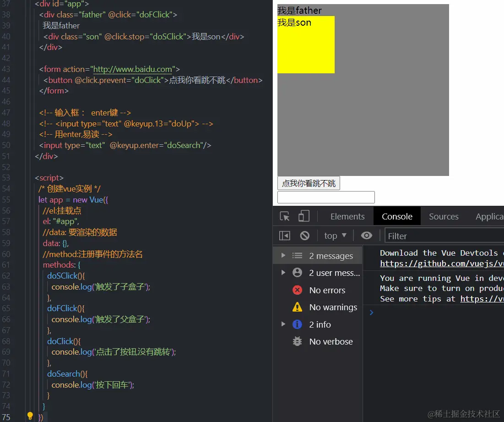Open the http://www.baidu.com link in code
Viewport: 504px width, 422px height.
point(132,69)
